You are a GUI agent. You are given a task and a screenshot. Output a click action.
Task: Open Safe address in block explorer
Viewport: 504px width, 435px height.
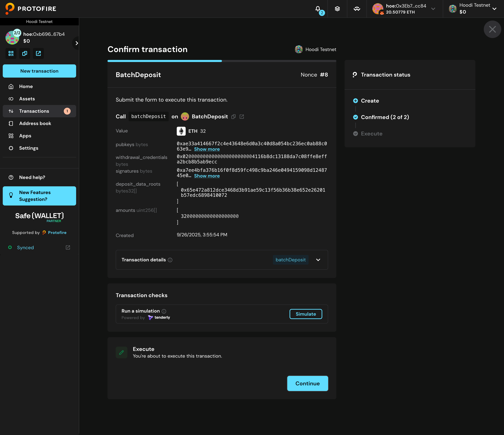tap(38, 53)
